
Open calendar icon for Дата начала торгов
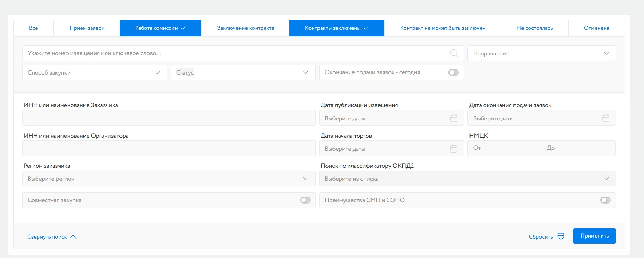tap(454, 149)
